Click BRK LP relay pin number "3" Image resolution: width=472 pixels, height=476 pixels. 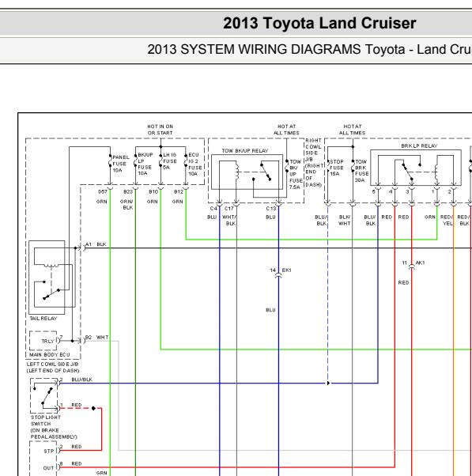click(x=408, y=192)
